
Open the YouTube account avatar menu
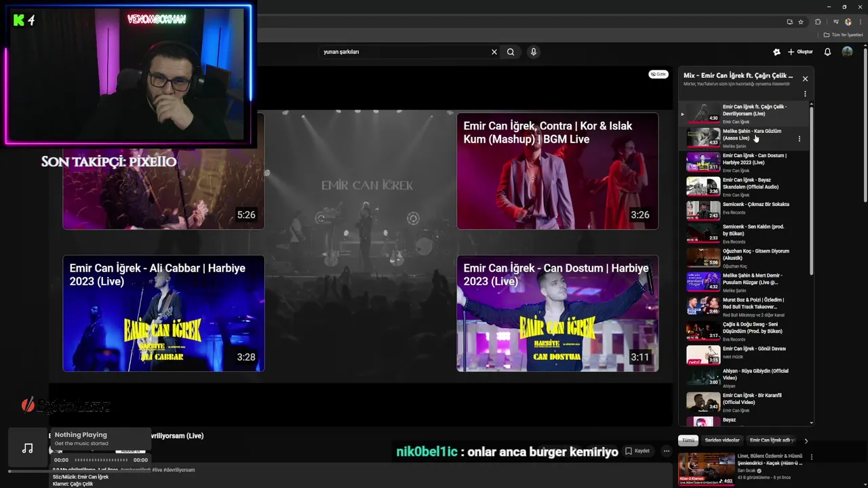point(847,52)
